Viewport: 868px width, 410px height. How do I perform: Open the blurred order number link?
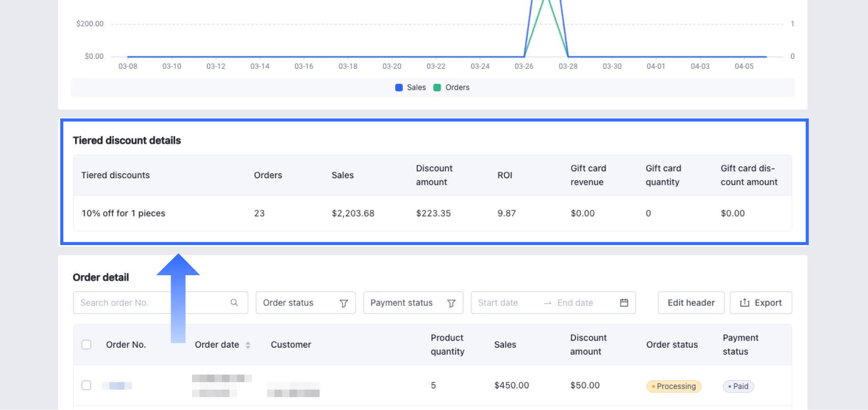coord(117,385)
